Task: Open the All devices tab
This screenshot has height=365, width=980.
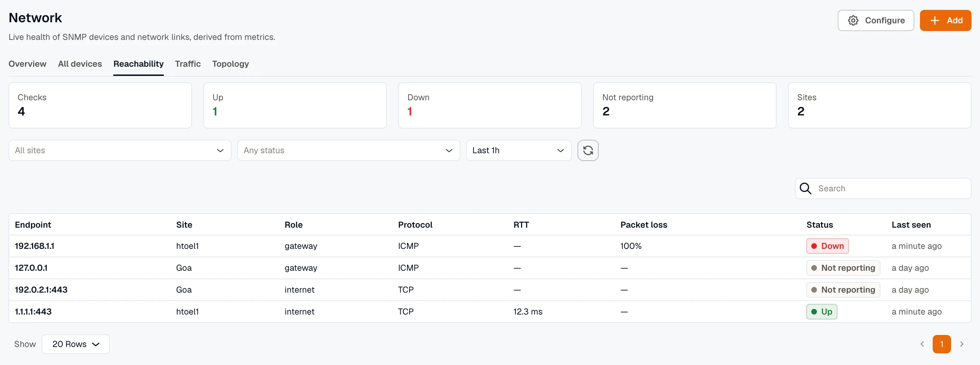Action: [80, 64]
